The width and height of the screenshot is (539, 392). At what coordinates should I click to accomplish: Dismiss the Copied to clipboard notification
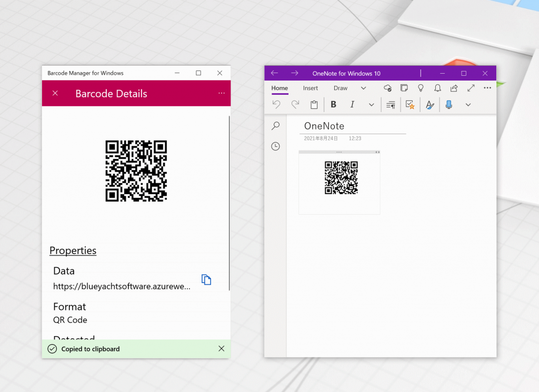pos(222,349)
